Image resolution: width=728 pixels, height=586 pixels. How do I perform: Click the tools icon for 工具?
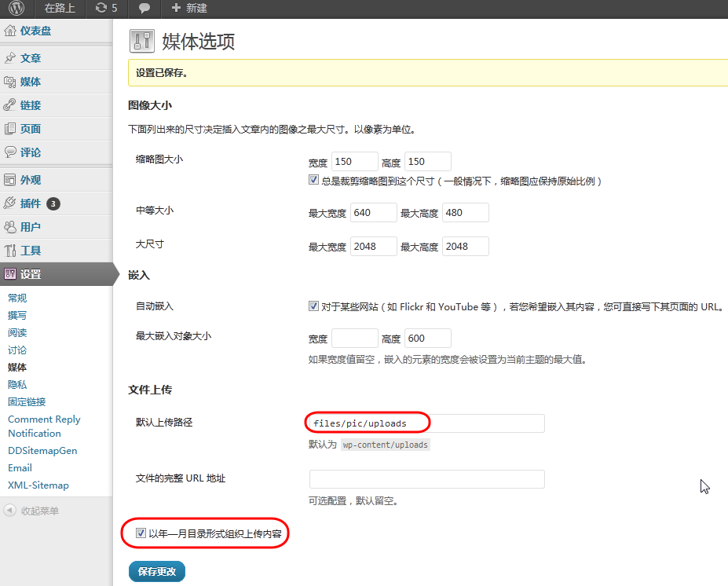[x=9, y=251]
